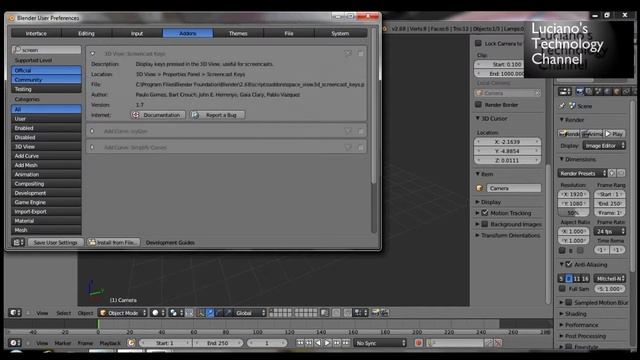Switch to the Editing tab
The image size is (640, 360).
tap(87, 33)
